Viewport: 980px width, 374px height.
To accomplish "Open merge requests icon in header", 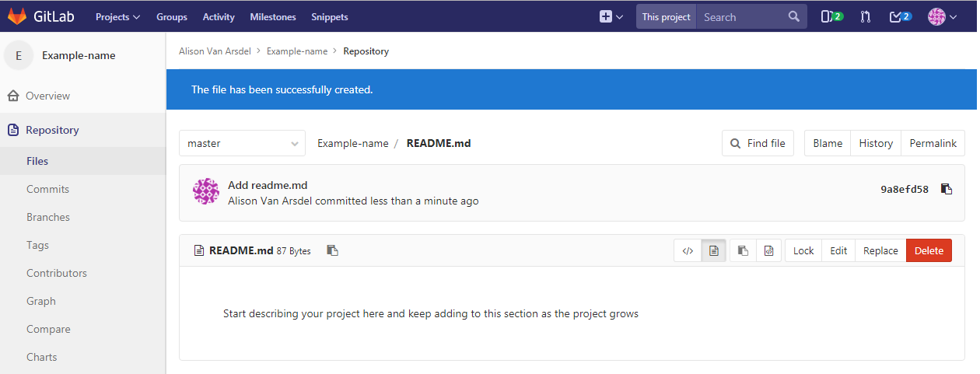I will click(x=866, y=16).
